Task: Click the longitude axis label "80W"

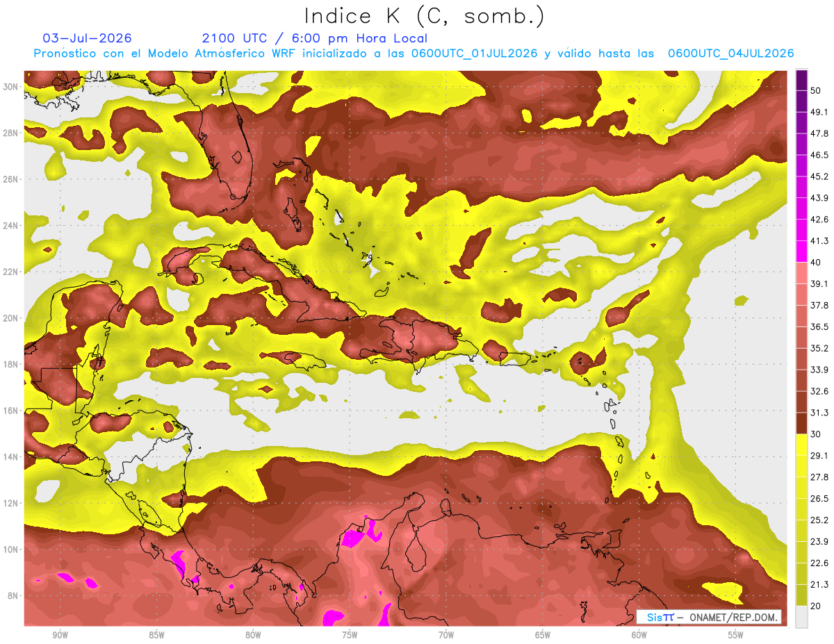Action: click(x=253, y=636)
